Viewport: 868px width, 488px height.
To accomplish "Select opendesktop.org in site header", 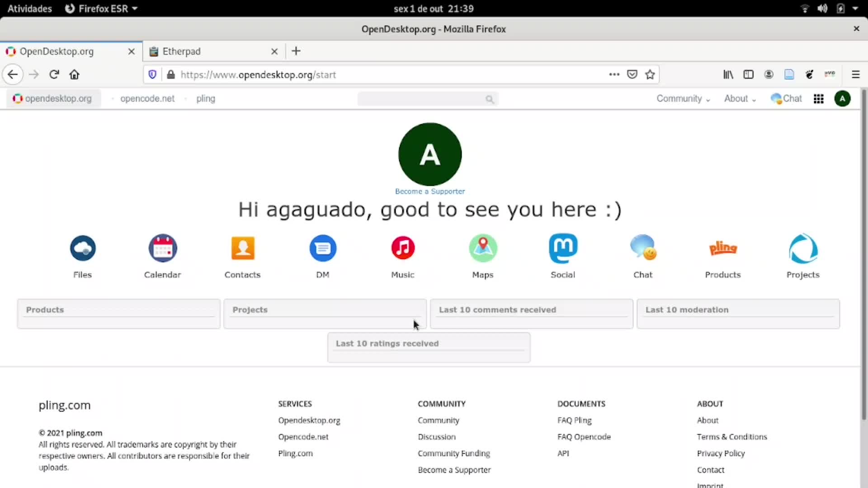I will coord(53,99).
